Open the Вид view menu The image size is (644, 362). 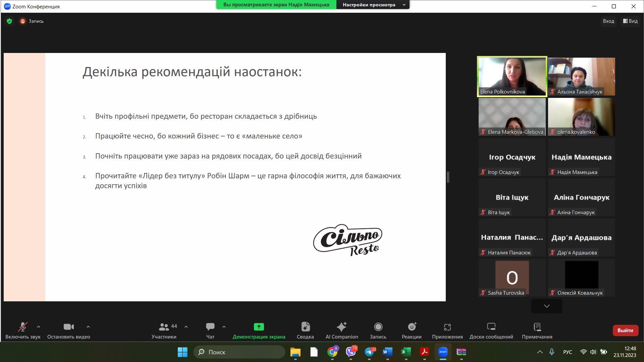click(x=630, y=21)
